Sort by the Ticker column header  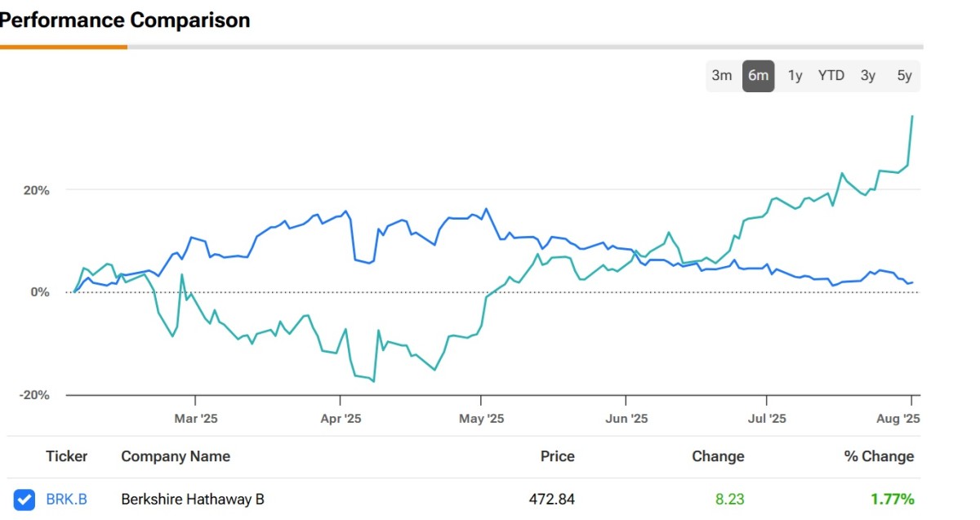66,456
